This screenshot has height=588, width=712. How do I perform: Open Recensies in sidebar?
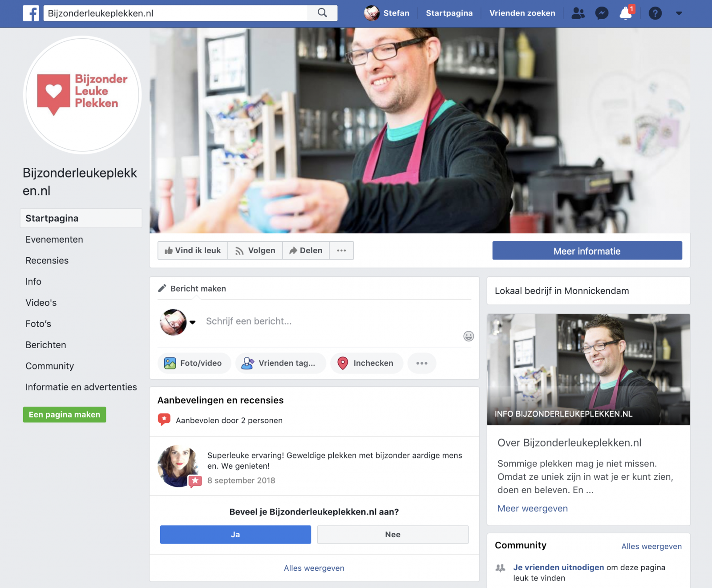[x=47, y=260]
